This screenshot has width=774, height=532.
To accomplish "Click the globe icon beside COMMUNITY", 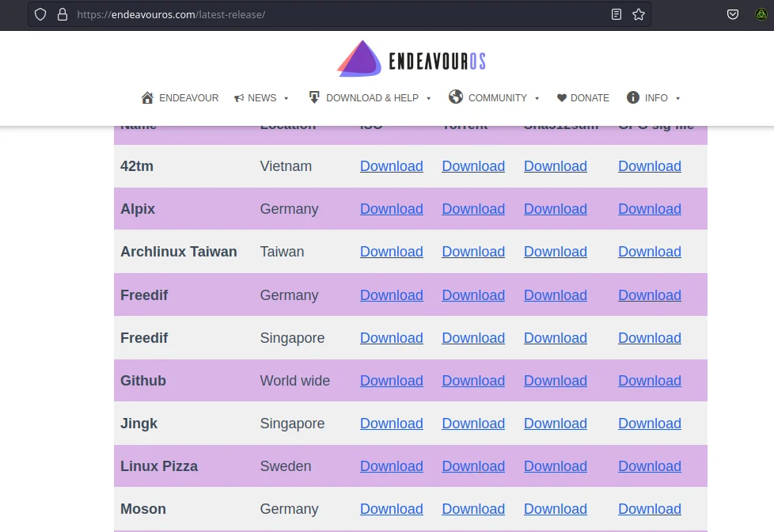I will pyautogui.click(x=456, y=97).
